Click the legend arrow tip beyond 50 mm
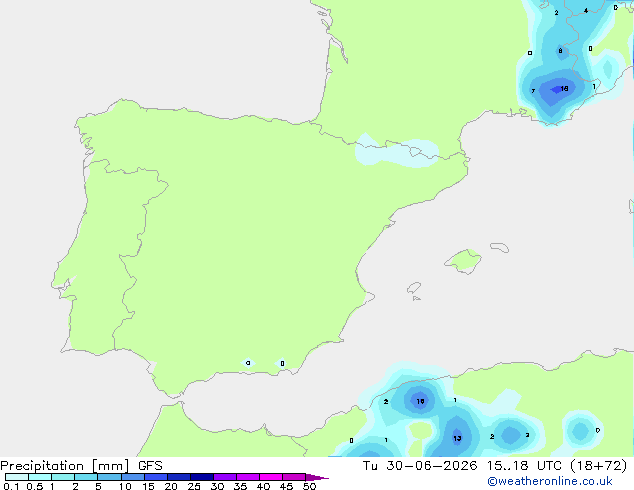This screenshot has width=634, height=490. pos(317,477)
